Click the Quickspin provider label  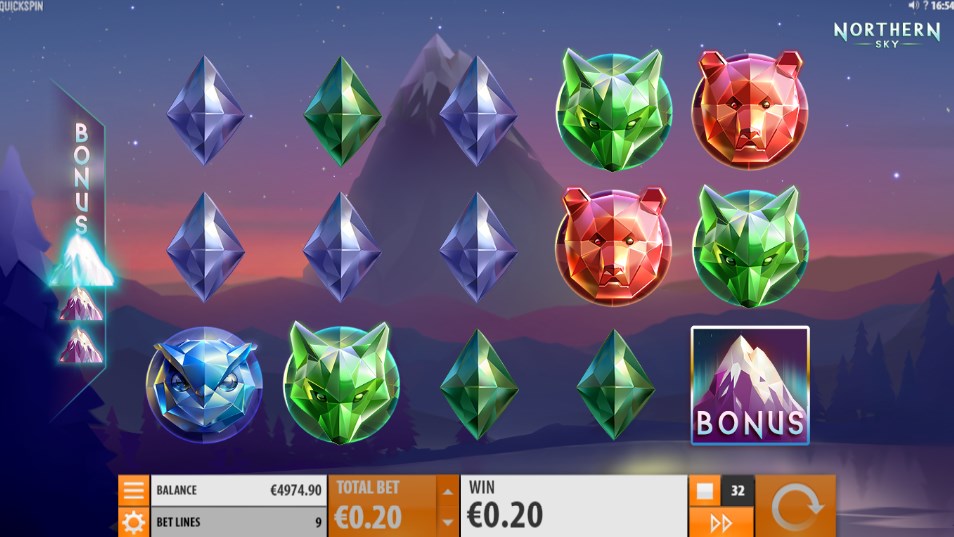tap(22, 6)
